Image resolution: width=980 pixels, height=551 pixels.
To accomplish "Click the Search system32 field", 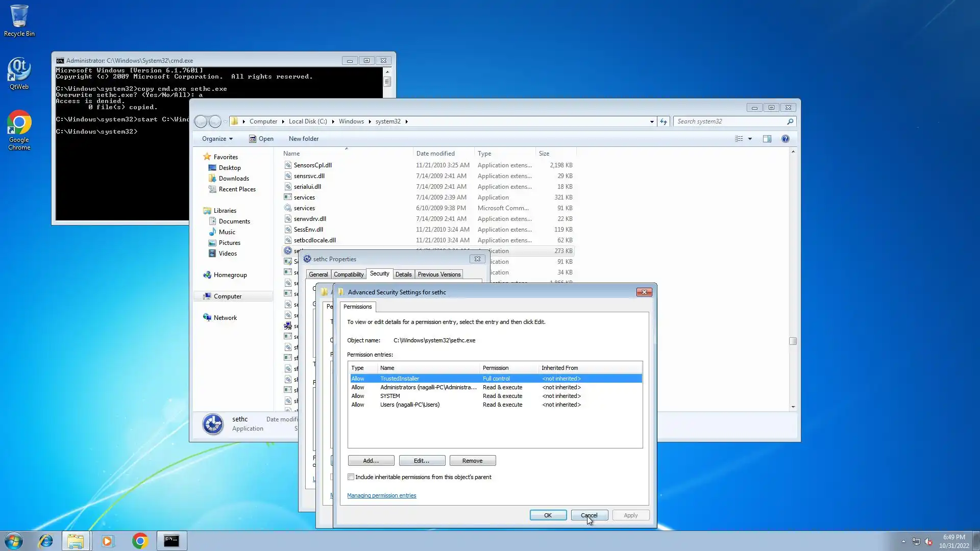I will click(730, 121).
